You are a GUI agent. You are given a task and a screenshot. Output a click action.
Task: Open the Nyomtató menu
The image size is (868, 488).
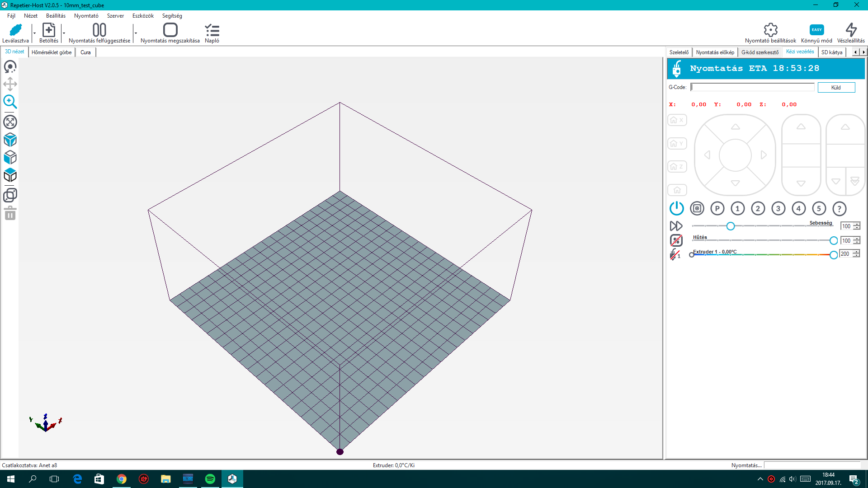point(86,16)
